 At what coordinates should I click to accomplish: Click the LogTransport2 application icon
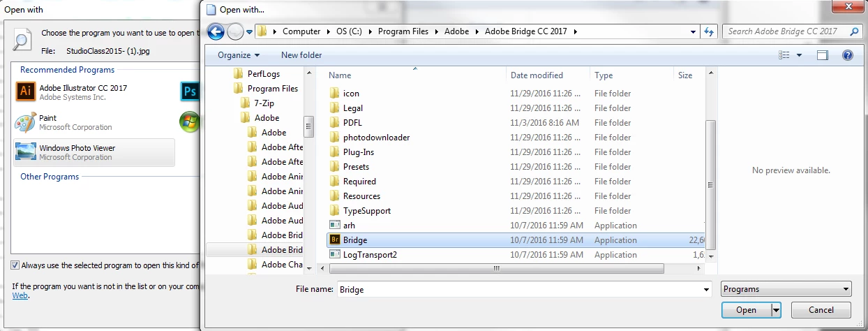[x=334, y=255]
